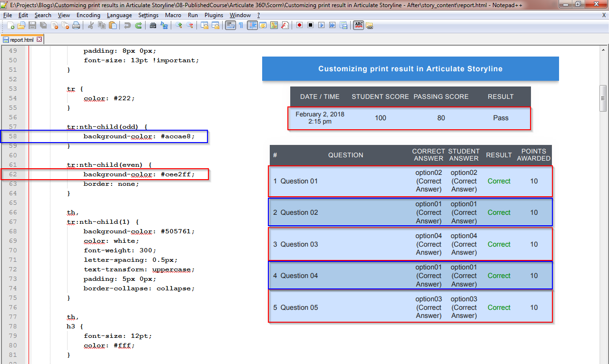Viewport: 609px width, 364px height.
Task: Open the Document Map icon
Action: pyautogui.click(x=274, y=25)
